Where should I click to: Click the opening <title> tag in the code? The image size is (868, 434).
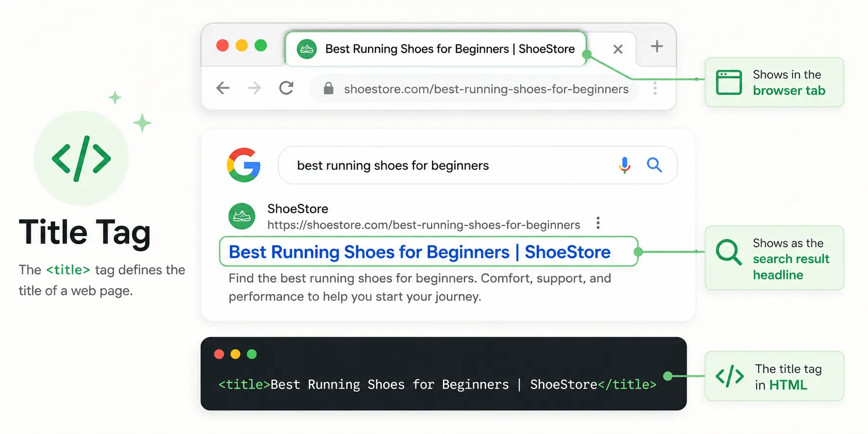click(244, 385)
